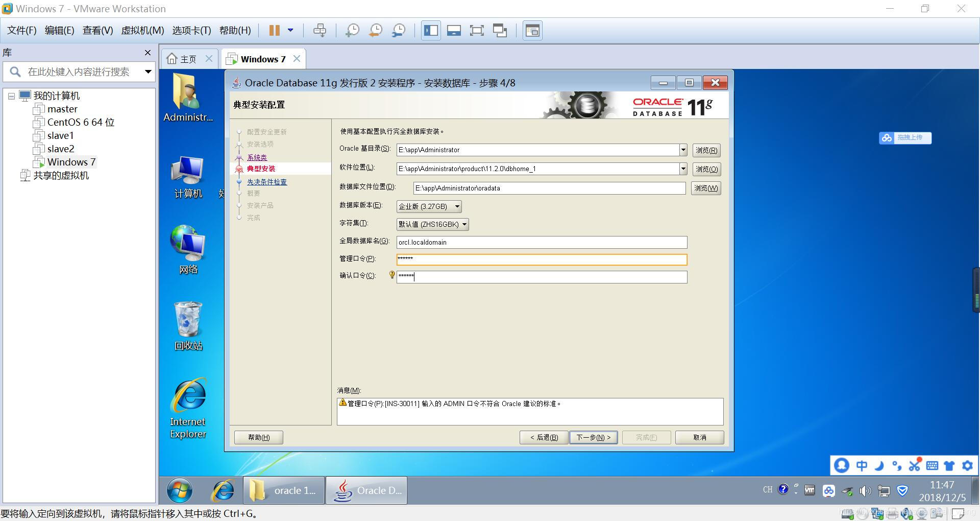Open the 查看(V) menu
The width and height of the screenshot is (980, 521).
(98, 31)
